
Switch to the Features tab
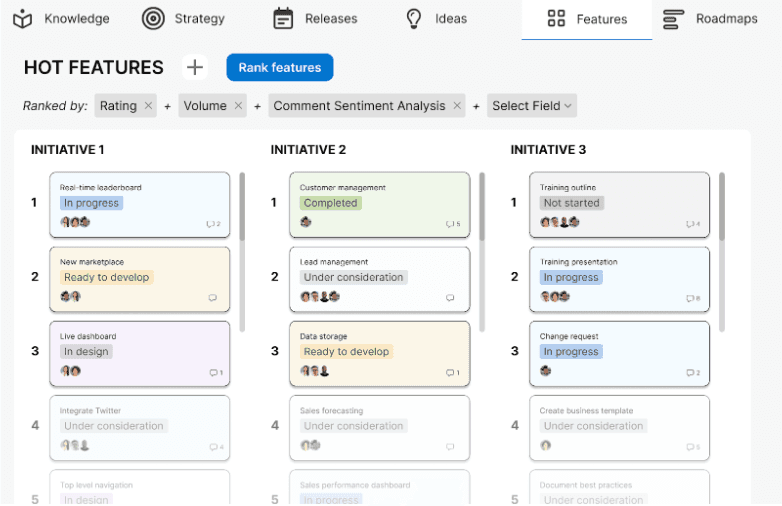(587, 19)
